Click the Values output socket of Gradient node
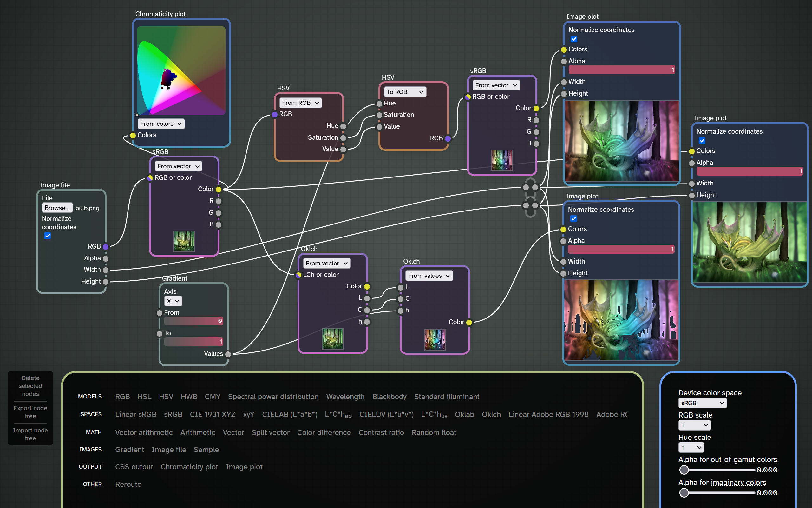Image resolution: width=812 pixels, height=508 pixels. pos(228,354)
